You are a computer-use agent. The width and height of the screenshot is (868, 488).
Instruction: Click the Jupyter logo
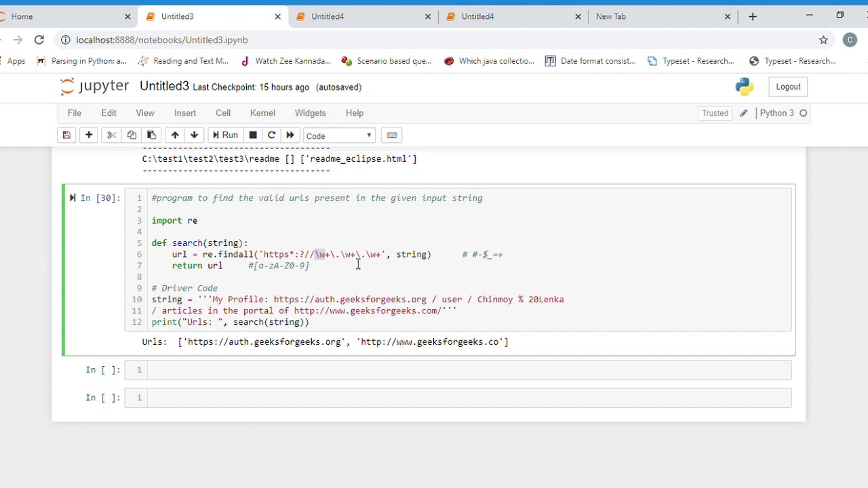[x=94, y=87]
